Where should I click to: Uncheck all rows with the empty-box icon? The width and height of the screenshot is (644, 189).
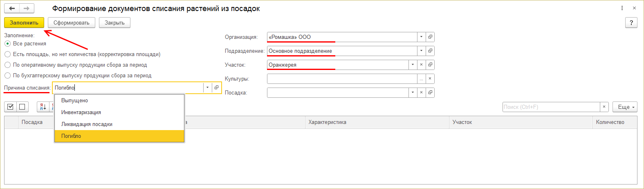coord(22,107)
